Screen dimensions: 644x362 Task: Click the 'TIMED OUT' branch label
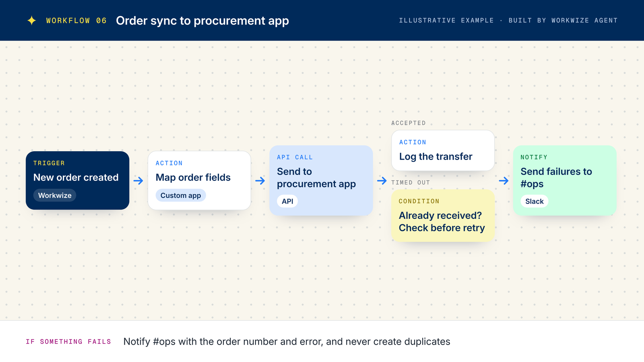click(x=411, y=183)
